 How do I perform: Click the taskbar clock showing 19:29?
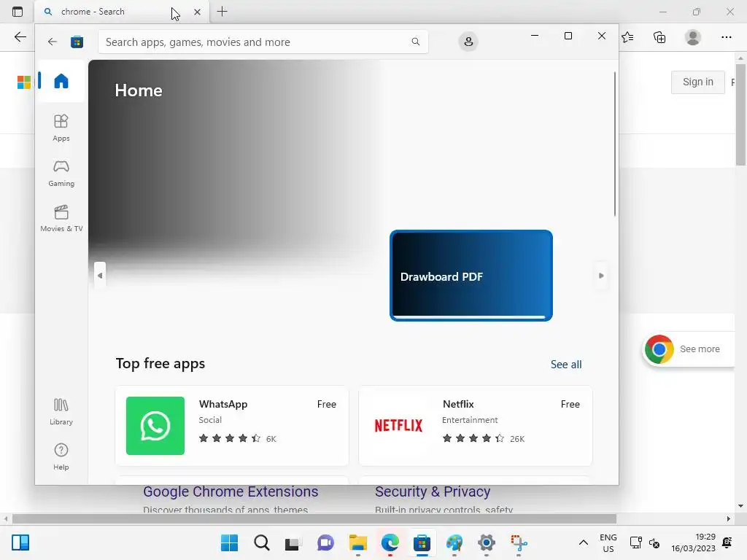click(x=693, y=542)
